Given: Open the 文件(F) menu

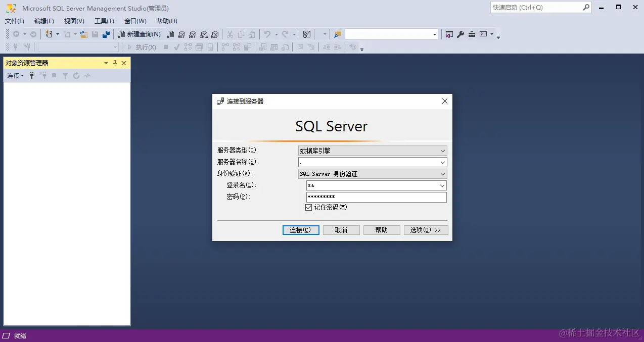Looking at the screenshot, I should pos(15,21).
